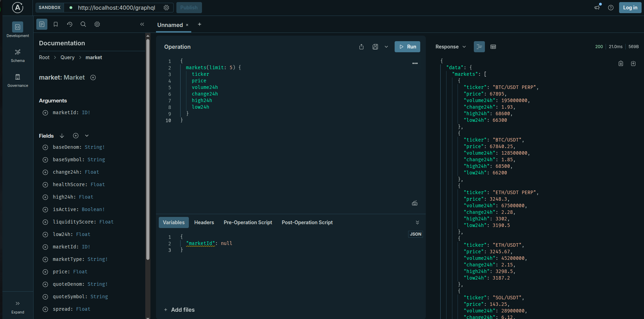Share the current operation
The image size is (644, 319).
click(x=361, y=47)
